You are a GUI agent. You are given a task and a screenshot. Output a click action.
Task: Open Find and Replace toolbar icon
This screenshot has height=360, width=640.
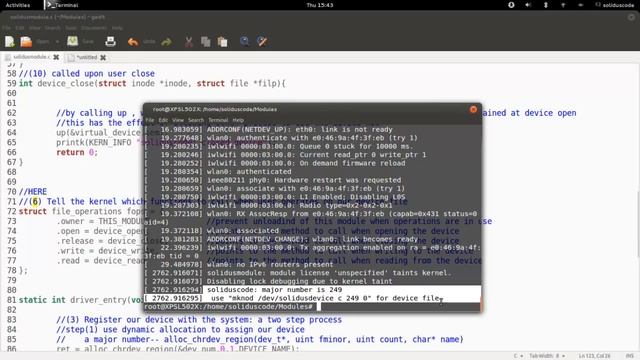click(x=262, y=41)
